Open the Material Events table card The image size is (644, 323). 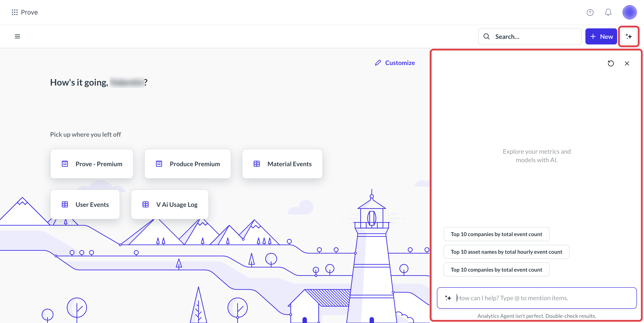282,164
